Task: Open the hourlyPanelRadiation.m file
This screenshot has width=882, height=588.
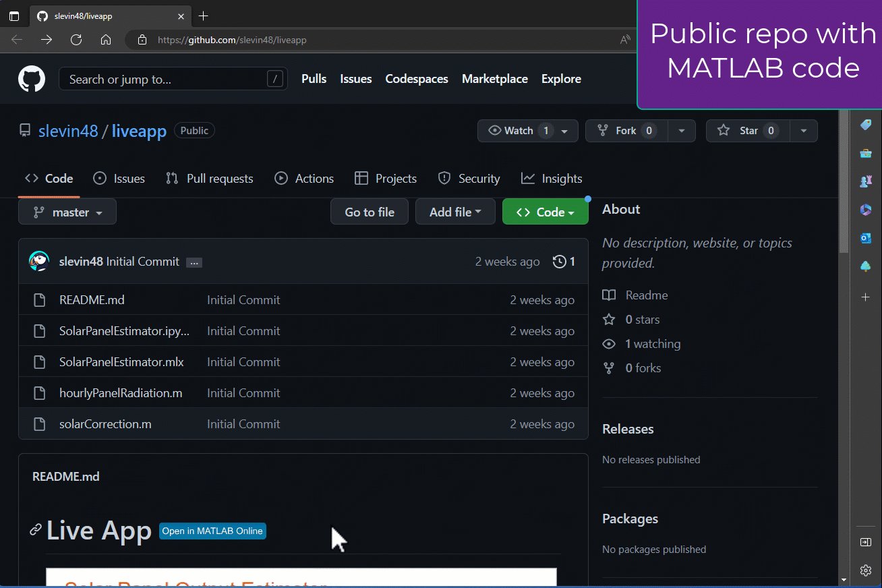Action: tap(121, 393)
